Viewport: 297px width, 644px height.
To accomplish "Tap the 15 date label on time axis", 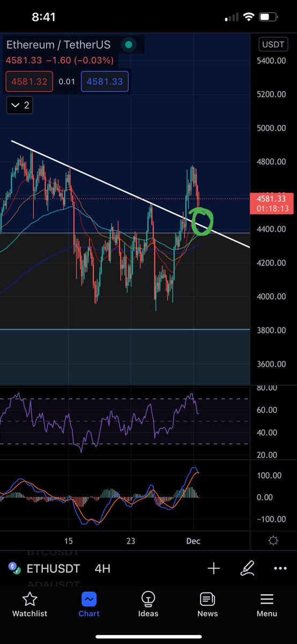I will coord(68,541).
